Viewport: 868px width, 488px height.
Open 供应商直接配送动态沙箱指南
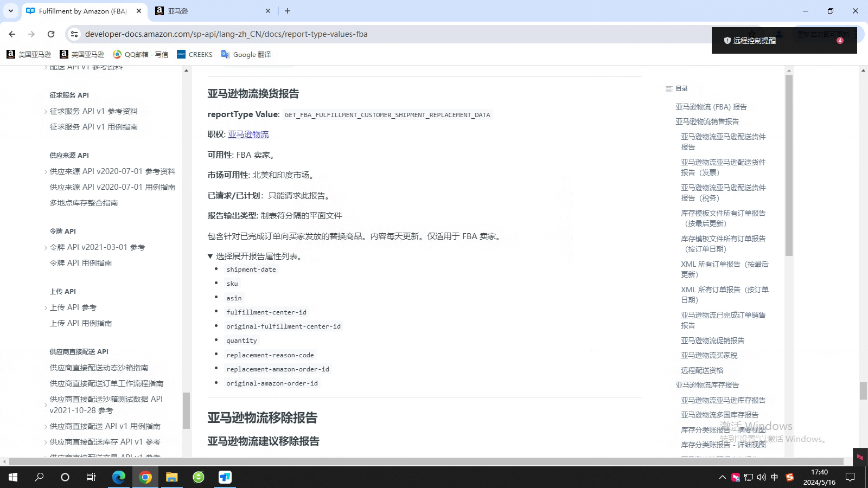point(99,367)
